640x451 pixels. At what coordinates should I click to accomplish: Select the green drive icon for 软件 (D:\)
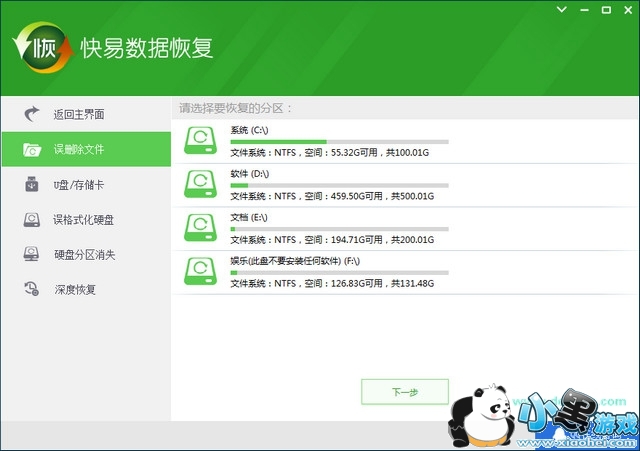(x=200, y=184)
